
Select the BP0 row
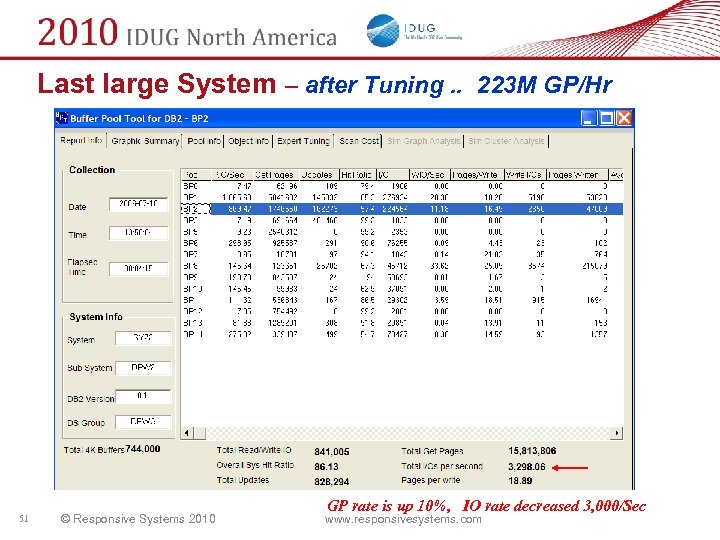[402, 186]
